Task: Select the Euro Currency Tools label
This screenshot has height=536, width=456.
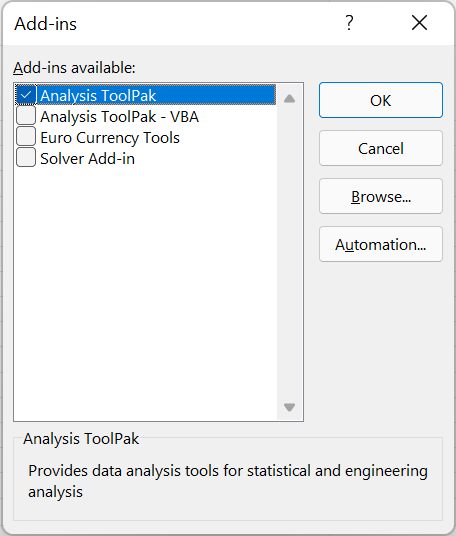Action: 110,138
